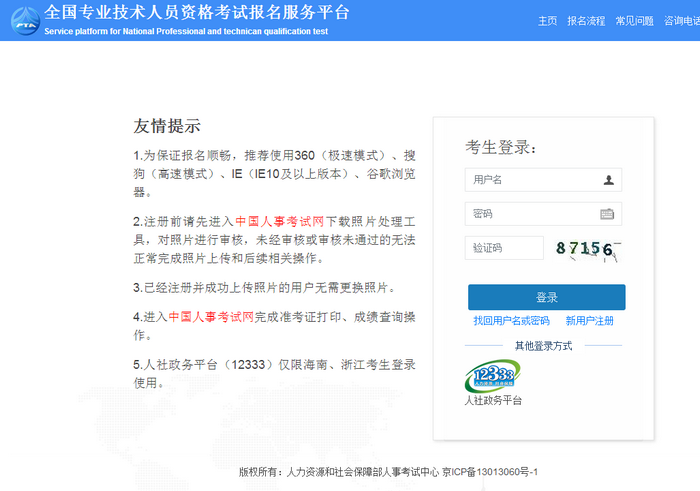Click the PTA logo in the header
Image resolution: width=700 pixels, height=491 pixels.
click(25, 18)
